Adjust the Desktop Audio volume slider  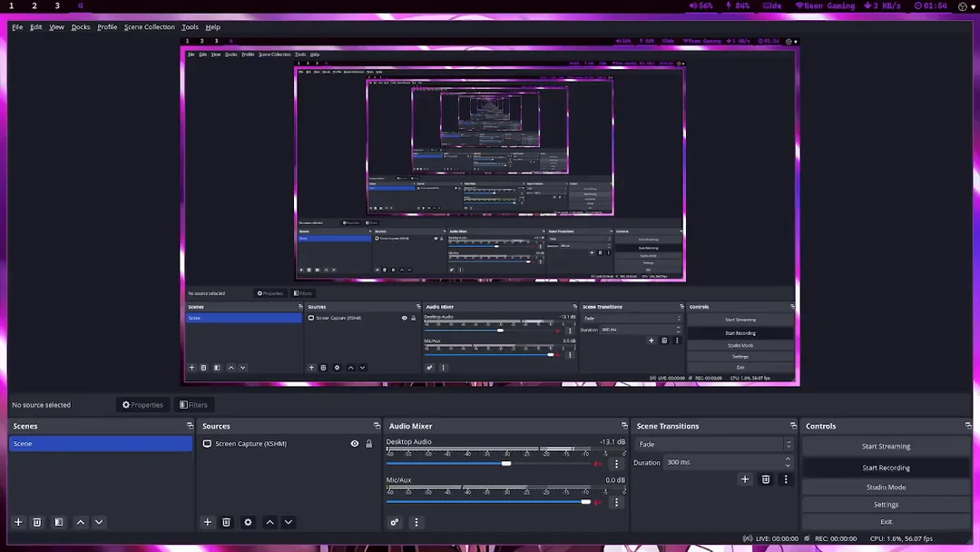[506, 463]
